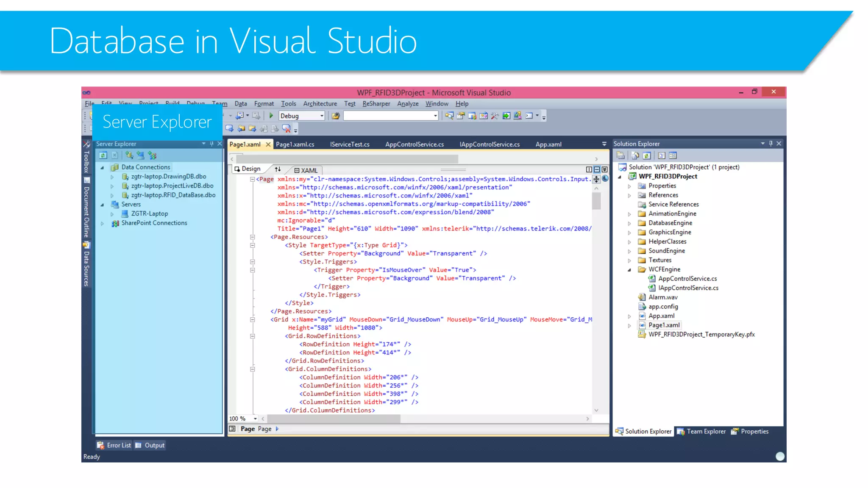The image size is (868, 488).
Task: Open the 100 % zoom dropdown
Action: (x=255, y=419)
